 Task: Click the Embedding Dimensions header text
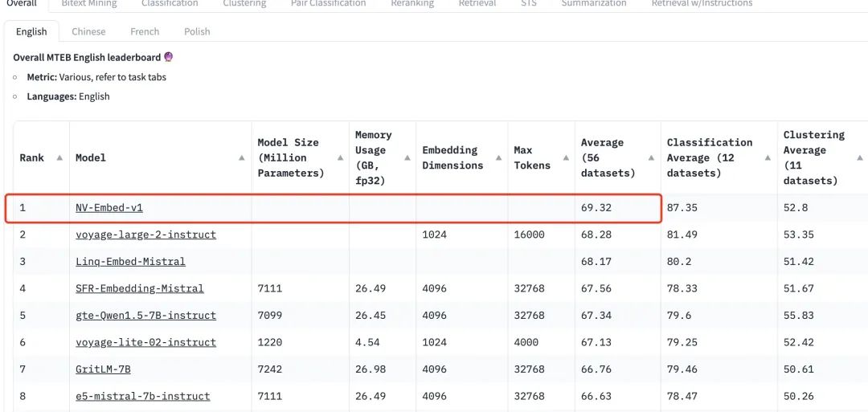pyautogui.click(x=452, y=157)
